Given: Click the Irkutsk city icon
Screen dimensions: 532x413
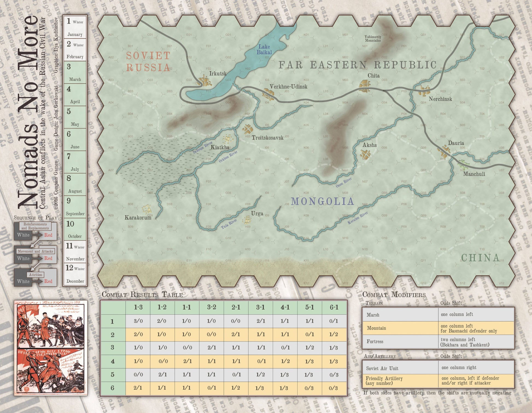Looking at the screenshot, I should click(x=204, y=81).
